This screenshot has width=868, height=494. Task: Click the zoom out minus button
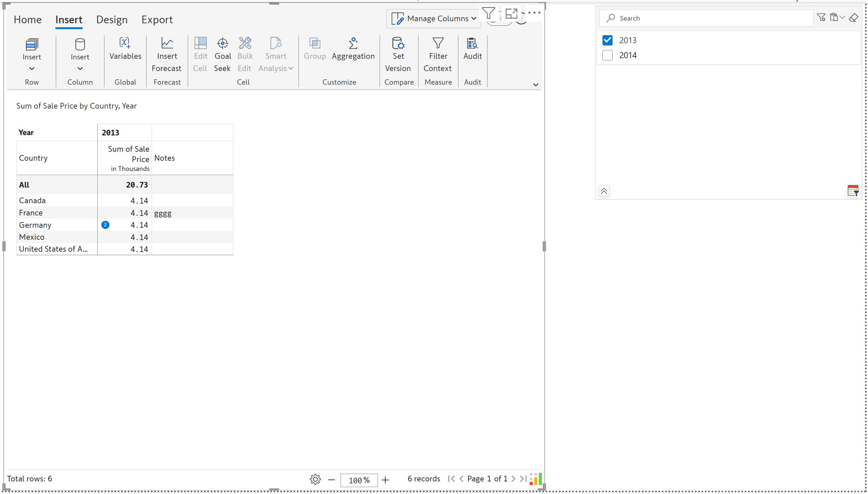(331, 480)
